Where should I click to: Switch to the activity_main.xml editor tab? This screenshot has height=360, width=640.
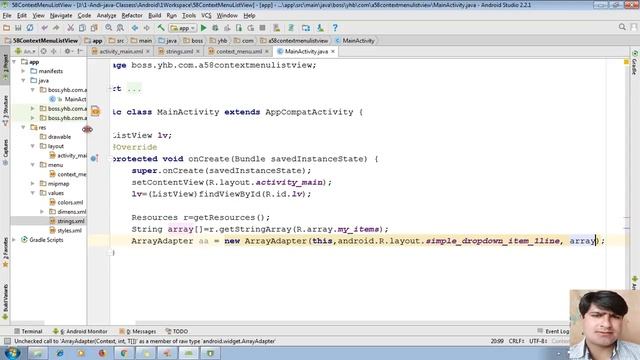tap(121, 51)
